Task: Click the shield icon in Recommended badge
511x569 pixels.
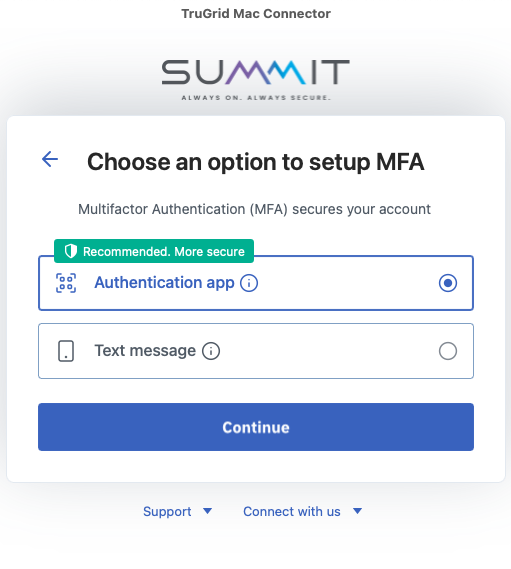Action: [x=71, y=251]
